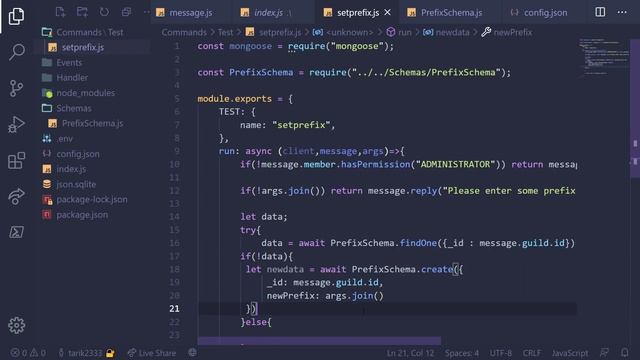Screen dimensions: 640x360
Task: Open the Run and Debug view
Action: [16, 124]
